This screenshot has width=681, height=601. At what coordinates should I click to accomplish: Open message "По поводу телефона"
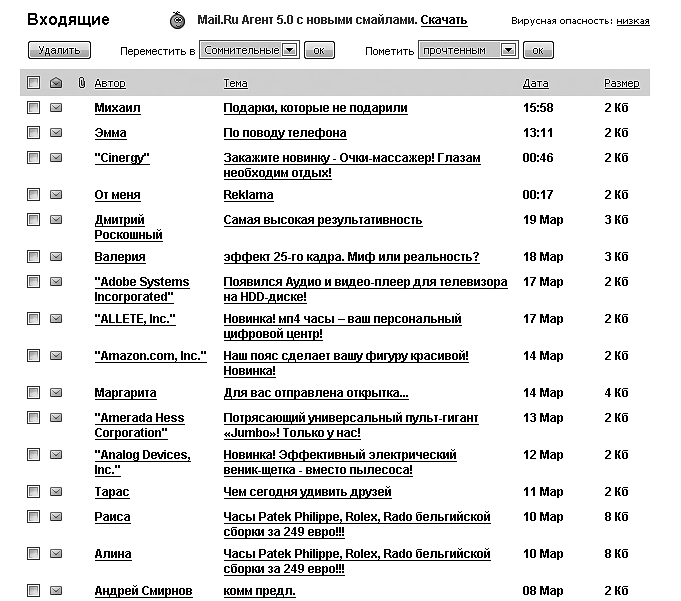(285, 133)
